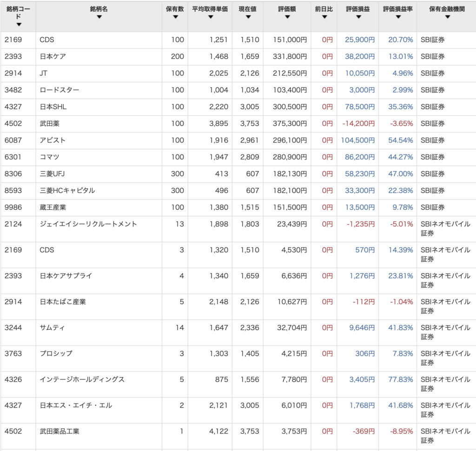
Task: Click stock code 6301
Action: coord(13,157)
